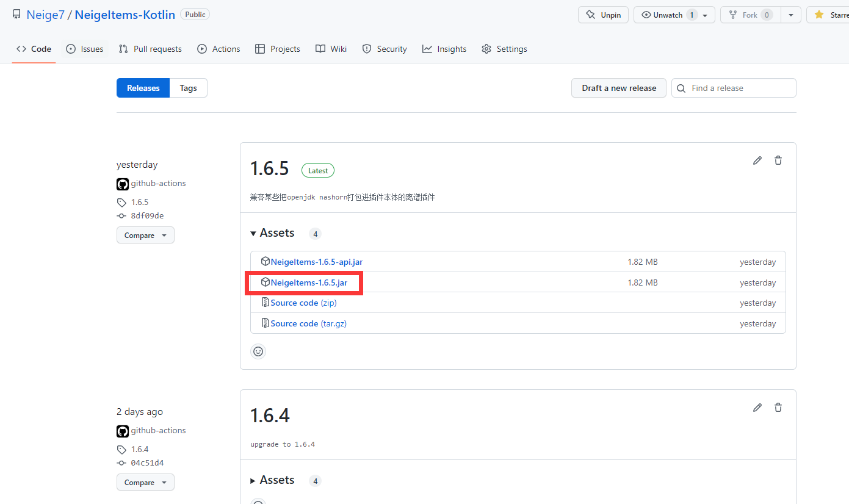
Task: Click github-actions author under 2 days ago
Action: pos(158,430)
